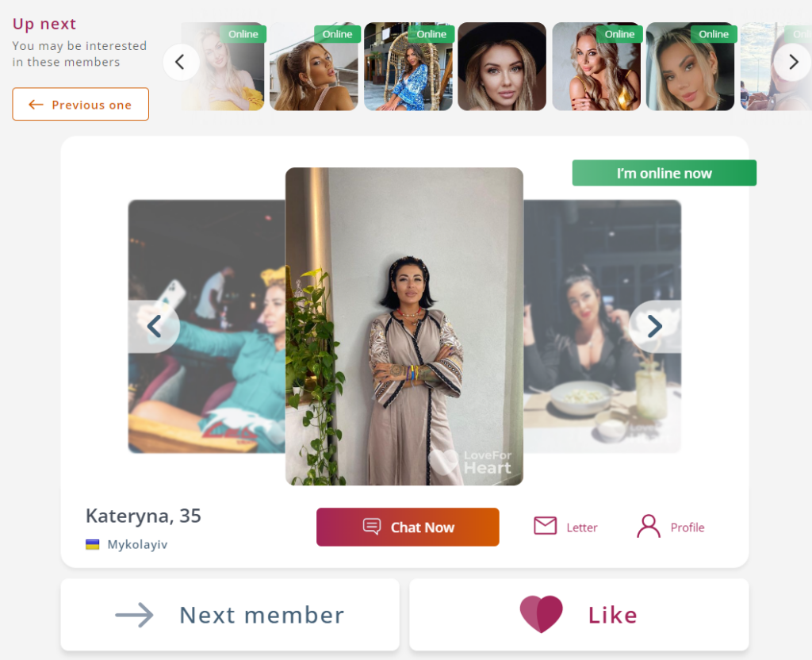Image resolution: width=812 pixels, height=660 pixels.
Task: Click the envelope Letter icon
Action: pyautogui.click(x=545, y=526)
